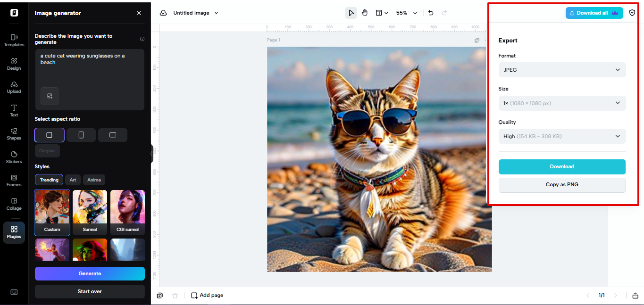Image resolution: width=644 pixels, height=305 pixels.
Task: Click the Frames sidebar icon
Action: coord(14,180)
